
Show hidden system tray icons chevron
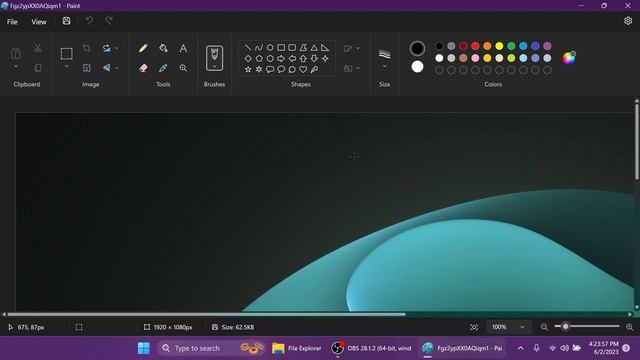tap(520, 348)
